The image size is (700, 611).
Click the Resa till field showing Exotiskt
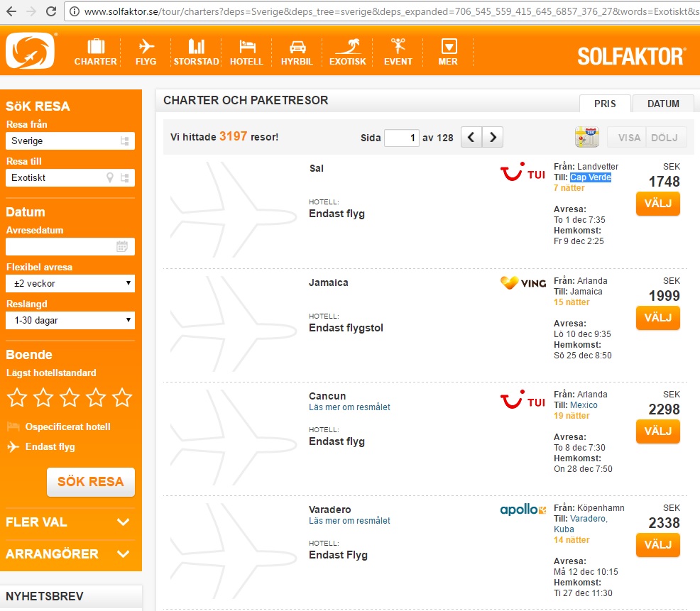70,177
